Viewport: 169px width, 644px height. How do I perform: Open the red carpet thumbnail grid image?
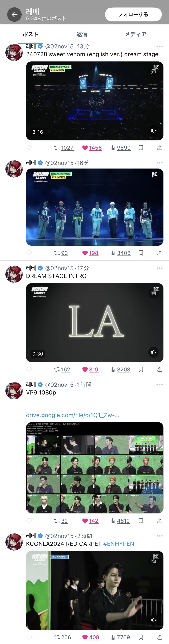click(95, 468)
